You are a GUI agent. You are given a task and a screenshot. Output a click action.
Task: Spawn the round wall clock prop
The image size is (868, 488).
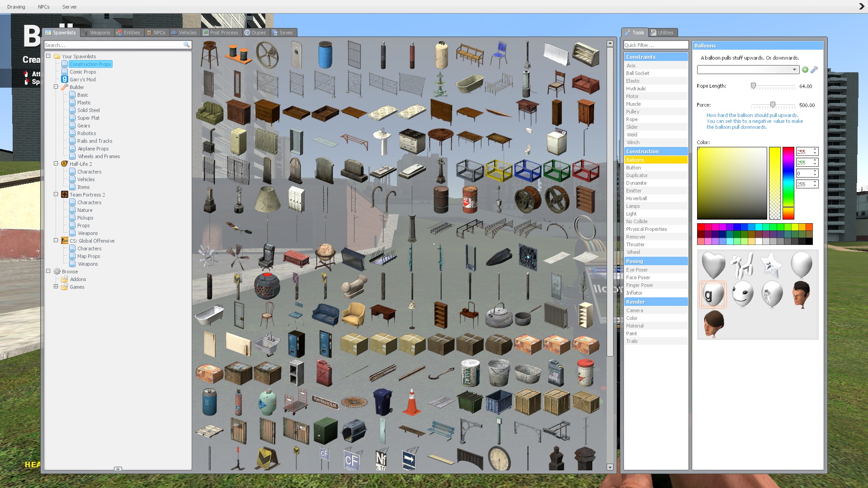(499, 459)
